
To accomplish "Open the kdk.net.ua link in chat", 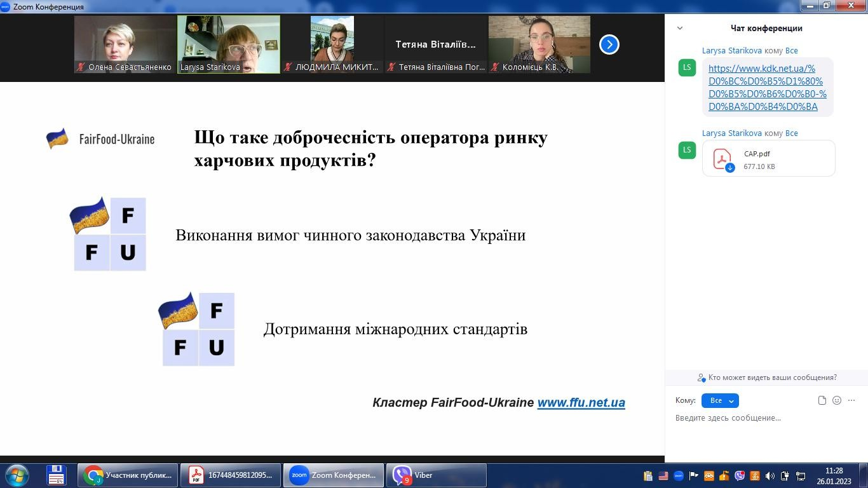I will [767, 87].
